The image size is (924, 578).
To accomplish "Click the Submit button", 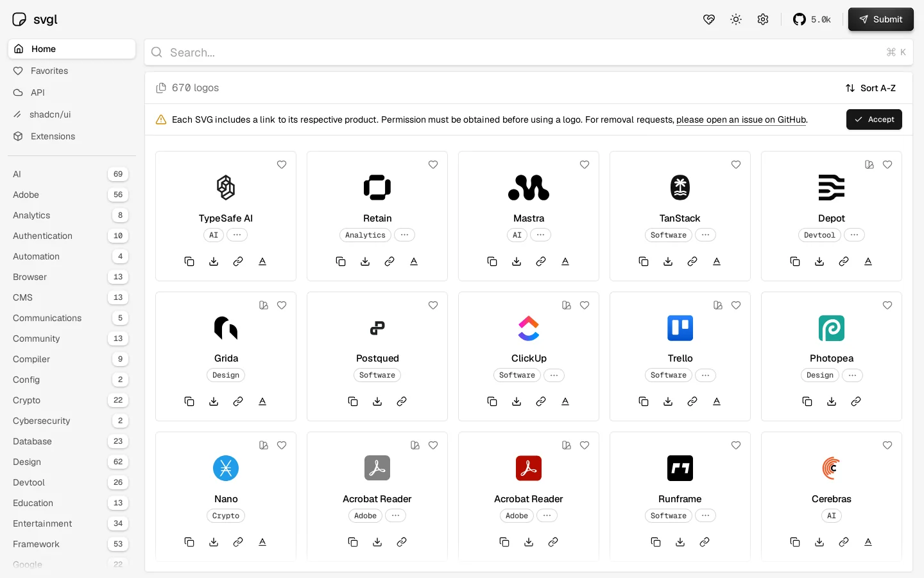I will pos(881,19).
